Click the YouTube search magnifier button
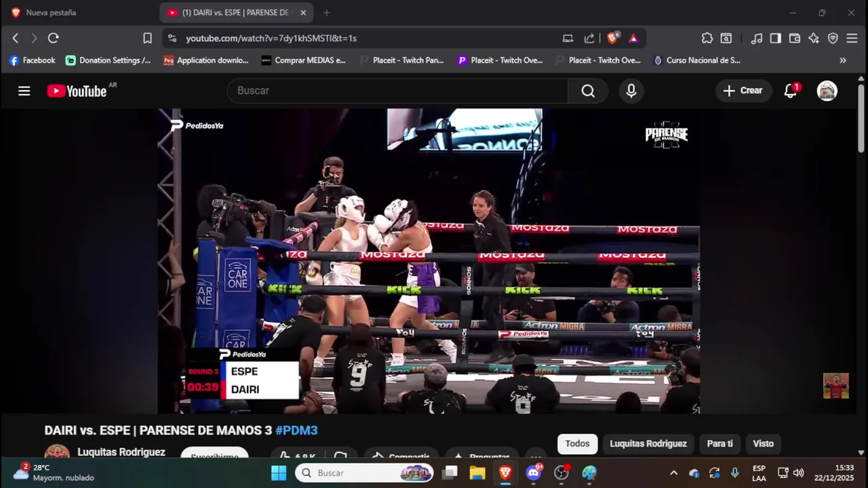The image size is (868, 488). [x=588, y=91]
